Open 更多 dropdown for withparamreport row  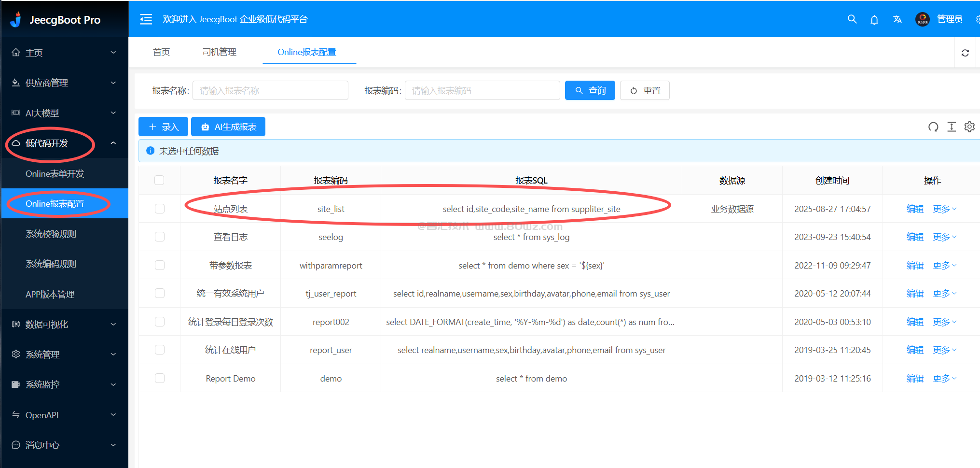(944, 265)
